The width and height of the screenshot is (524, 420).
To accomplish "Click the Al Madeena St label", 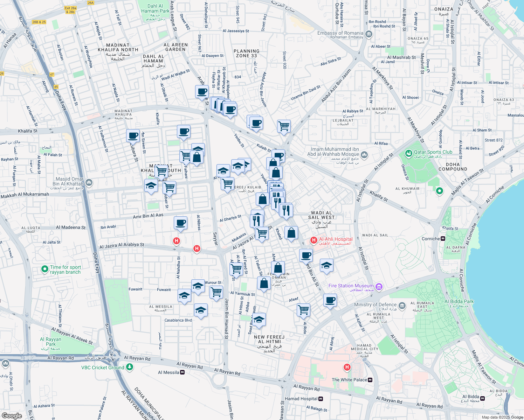I will point(71,227).
